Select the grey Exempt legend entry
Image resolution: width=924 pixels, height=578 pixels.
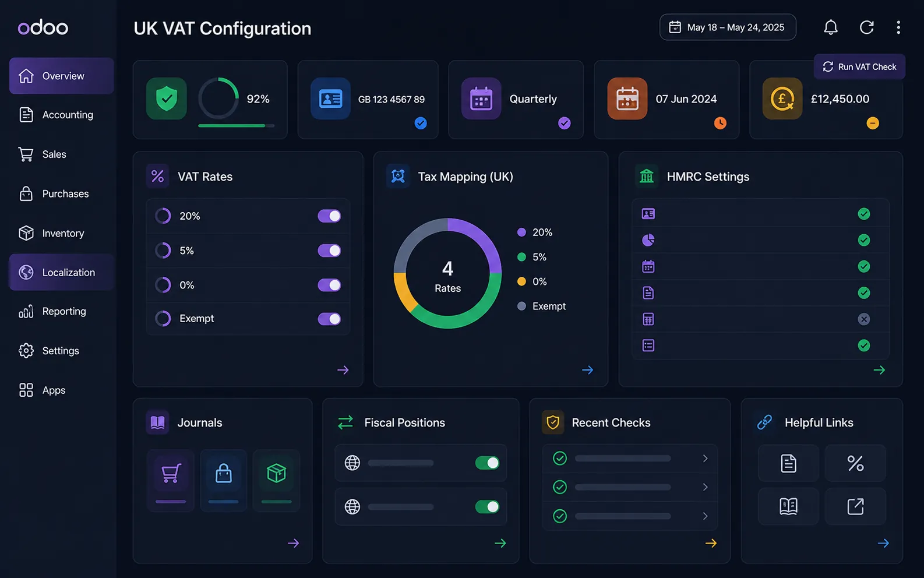pos(541,306)
